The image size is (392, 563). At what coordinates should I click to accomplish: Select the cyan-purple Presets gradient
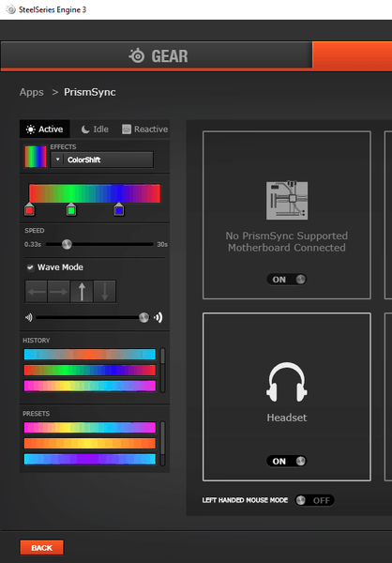pos(90,459)
